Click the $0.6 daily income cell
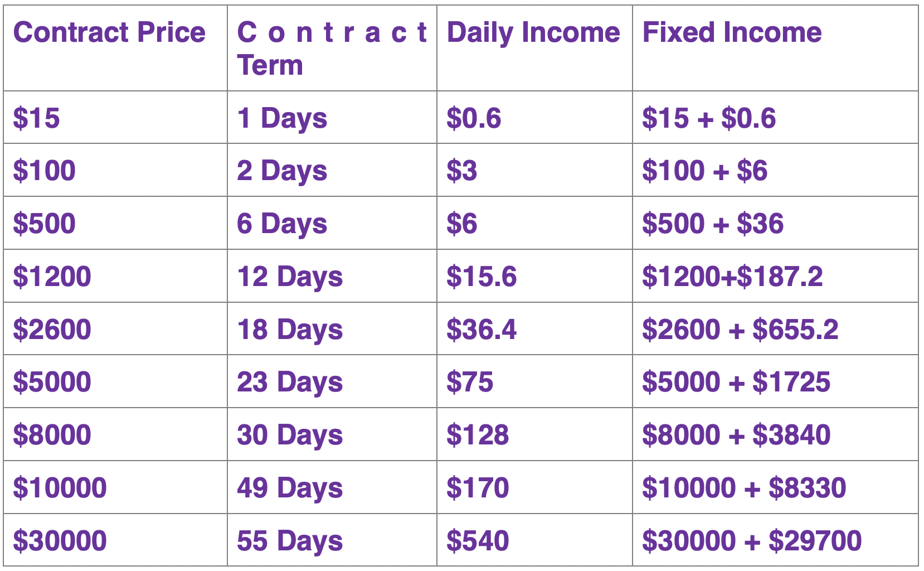The height and width of the screenshot is (571, 924). [x=474, y=118]
